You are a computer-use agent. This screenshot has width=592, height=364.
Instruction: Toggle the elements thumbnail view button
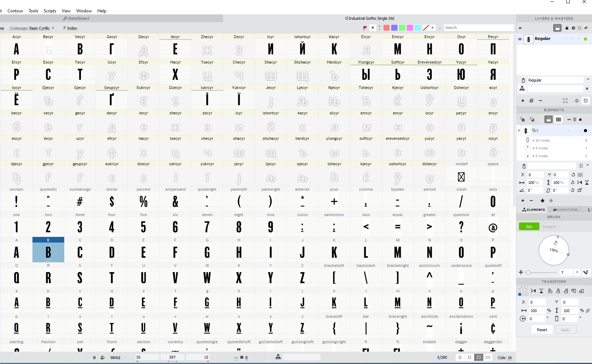coord(549,119)
